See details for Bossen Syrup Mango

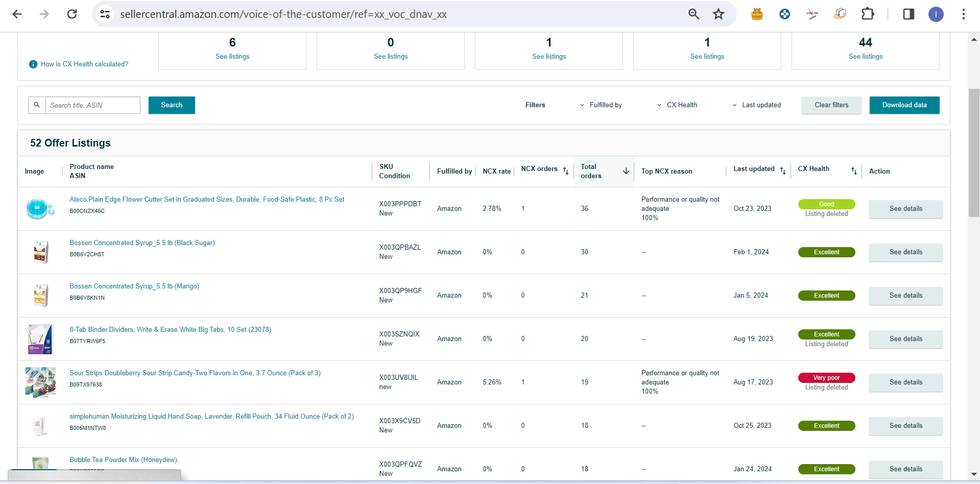click(906, 296)
